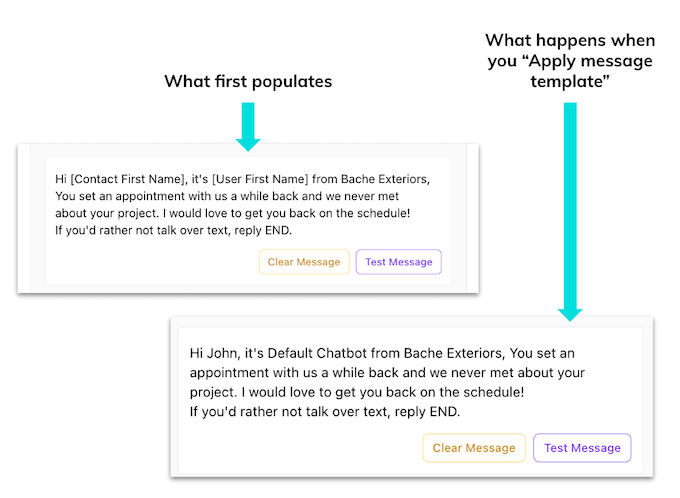Click Clear Message in the upper template box
Image resolution: width=680 pixels, height=498 pixels.
(x=304, y=262)
